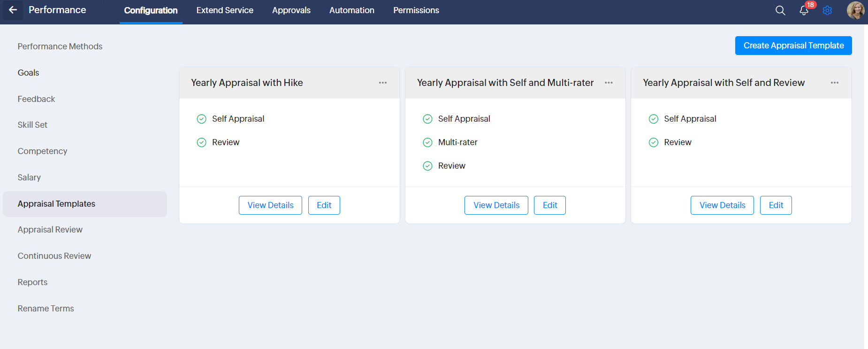The width and height of the screenshot is (868, 349).
Task: Click Self Appraisal check icon in Hike template
Action: [x=202, y=119]
